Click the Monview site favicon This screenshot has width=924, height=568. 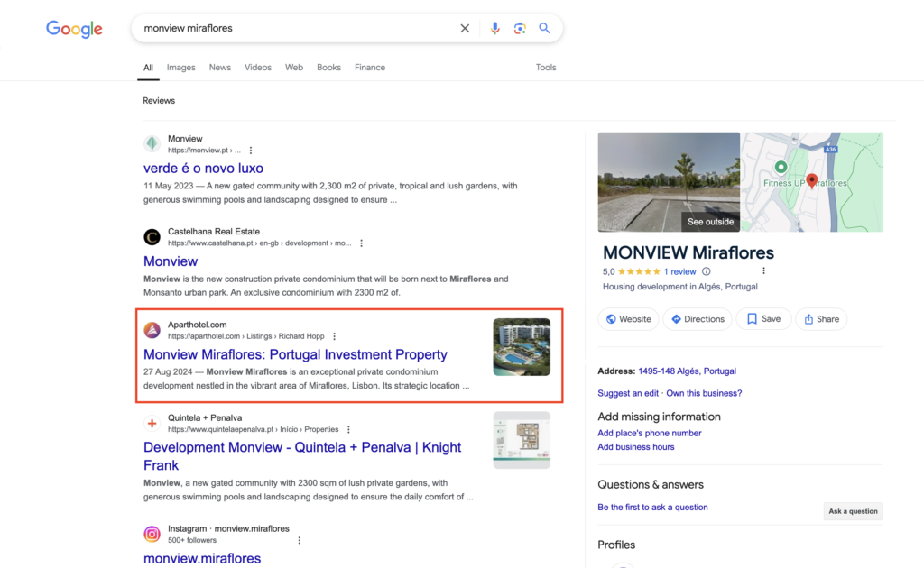[152, 143]
